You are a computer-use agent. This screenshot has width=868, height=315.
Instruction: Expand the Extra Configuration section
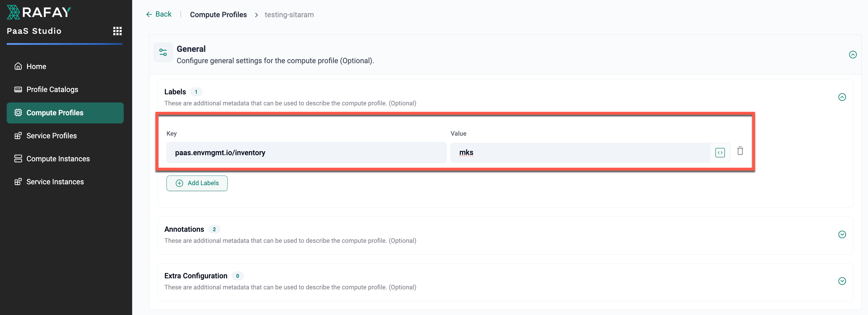click(x=842, y=281)
